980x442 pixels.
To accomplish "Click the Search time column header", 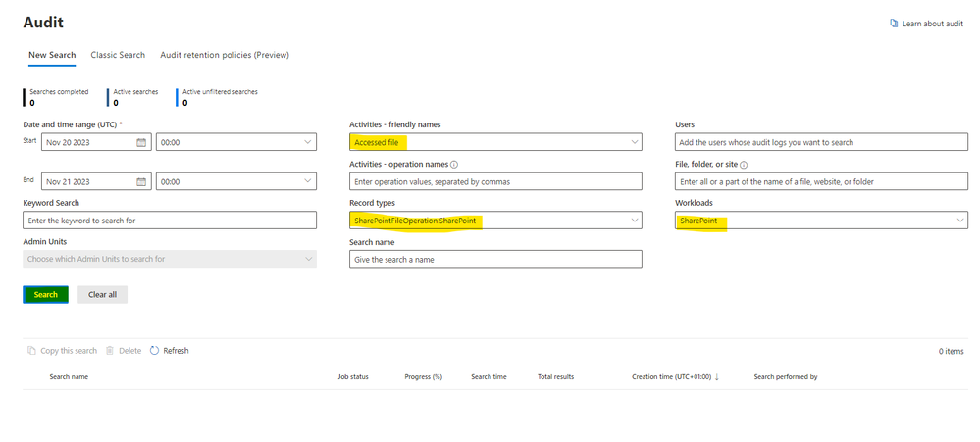I will click(489, 377).
